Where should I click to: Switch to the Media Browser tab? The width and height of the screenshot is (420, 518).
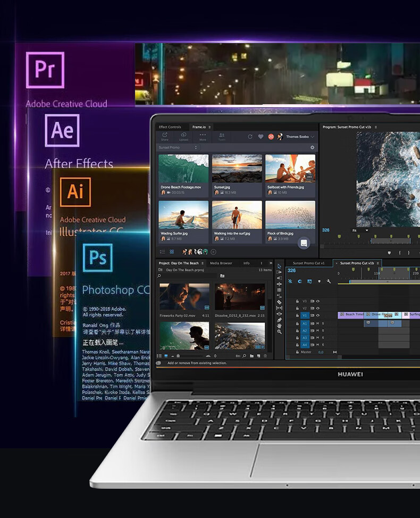[x=221, y=263]
